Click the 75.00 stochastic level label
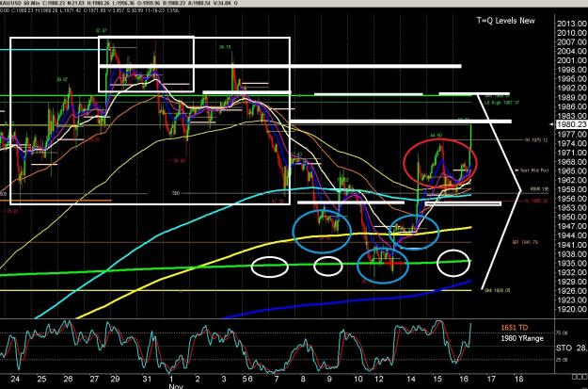Viewport: 588px width, 389px height. tap(563, 332)
